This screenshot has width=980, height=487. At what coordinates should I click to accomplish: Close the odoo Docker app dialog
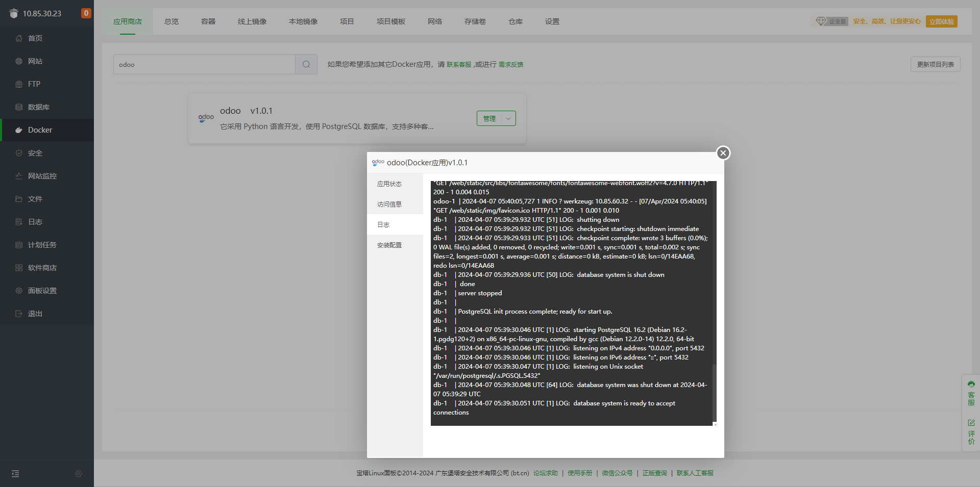pyautogui.click(x=723, y=153)
